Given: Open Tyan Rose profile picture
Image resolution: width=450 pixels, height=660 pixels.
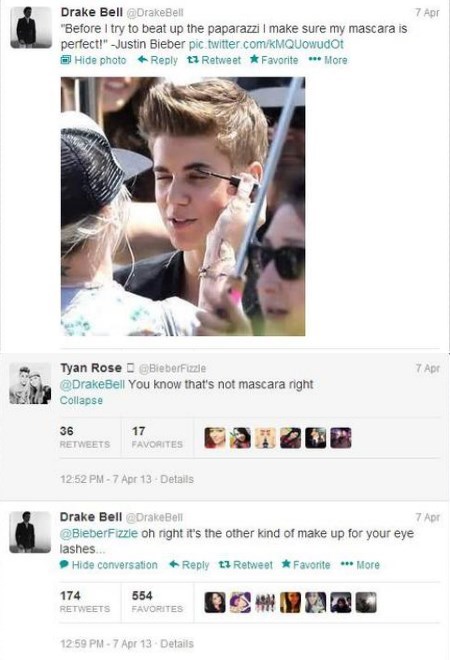Looking at the screenshot, I should click(x=30, y=384).
